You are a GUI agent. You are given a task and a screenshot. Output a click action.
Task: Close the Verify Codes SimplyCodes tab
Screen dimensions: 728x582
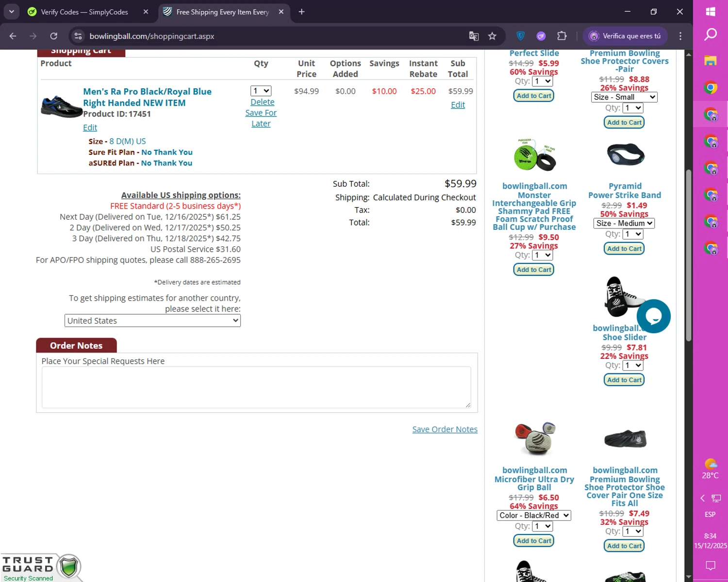pos(146,12)
